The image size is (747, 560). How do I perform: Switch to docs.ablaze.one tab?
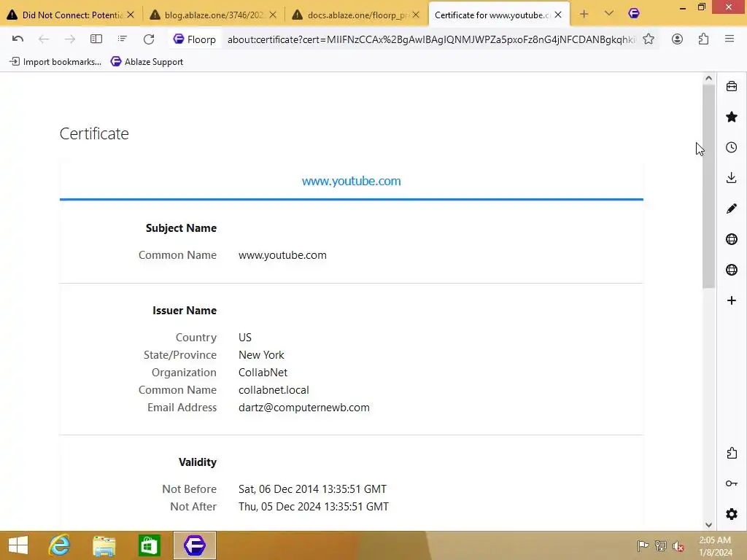coord(356,15)
